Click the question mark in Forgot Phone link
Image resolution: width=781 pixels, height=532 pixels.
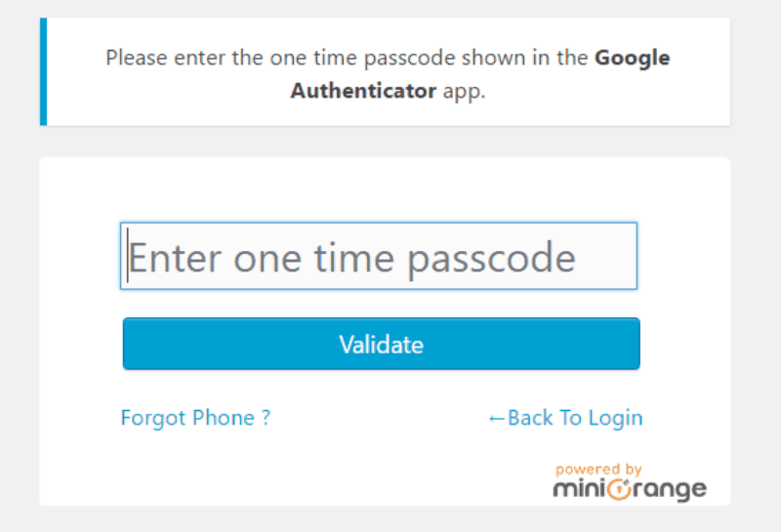pyautogui.click(x=266, y=417)
